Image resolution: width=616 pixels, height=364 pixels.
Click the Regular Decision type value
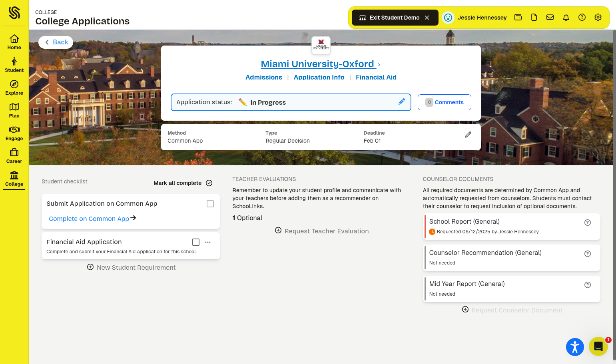pos(288,141)
